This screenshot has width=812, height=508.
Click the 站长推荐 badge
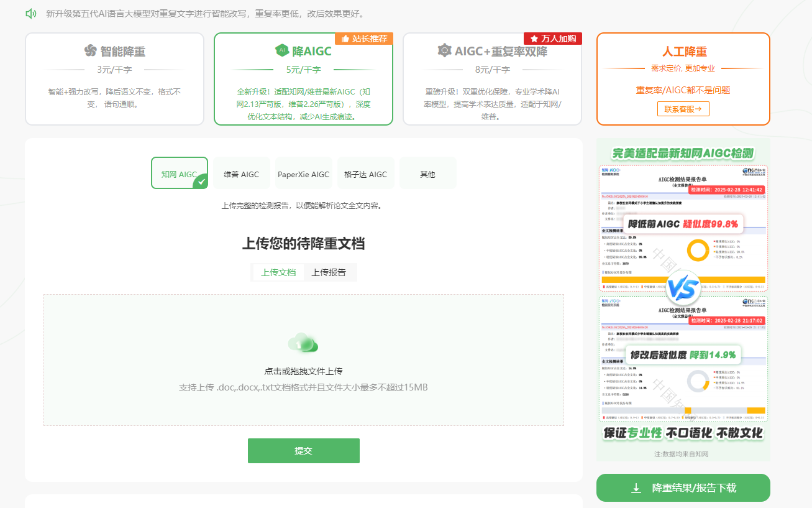[364, 39]
